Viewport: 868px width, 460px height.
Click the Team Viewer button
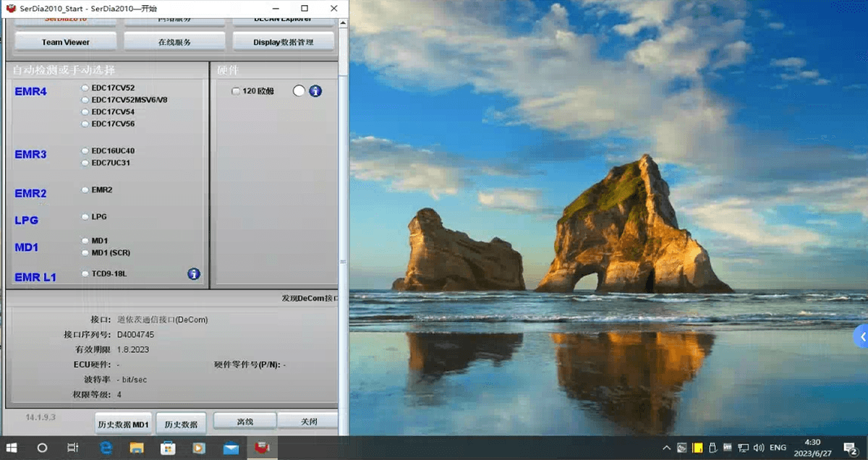66,42
